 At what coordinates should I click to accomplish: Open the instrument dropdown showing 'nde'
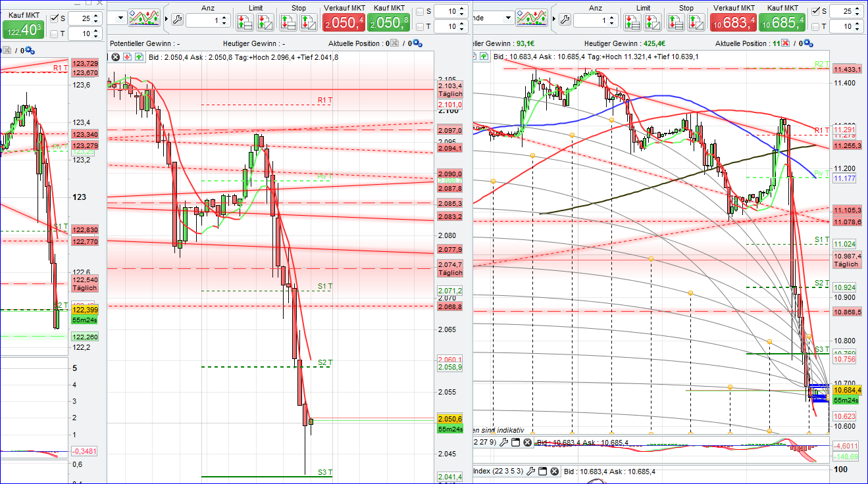coord(509,17)
